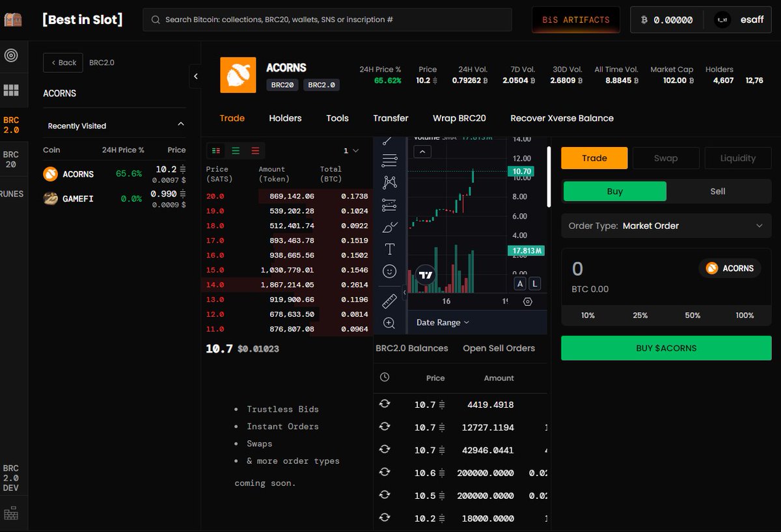The height and width of the screenshot is (532, 781).
Task: Select the Text drawing tool on the chart
Action: tap(389, 249)
